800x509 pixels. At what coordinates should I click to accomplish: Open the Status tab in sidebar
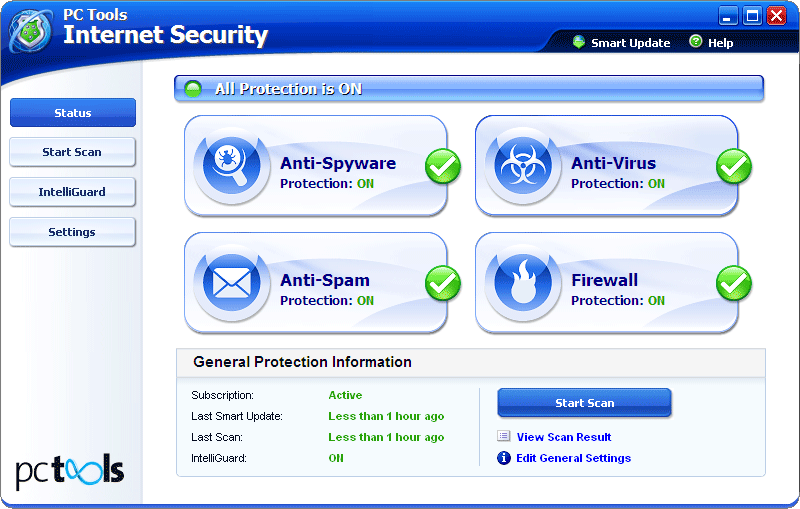(x=72, y=113)
